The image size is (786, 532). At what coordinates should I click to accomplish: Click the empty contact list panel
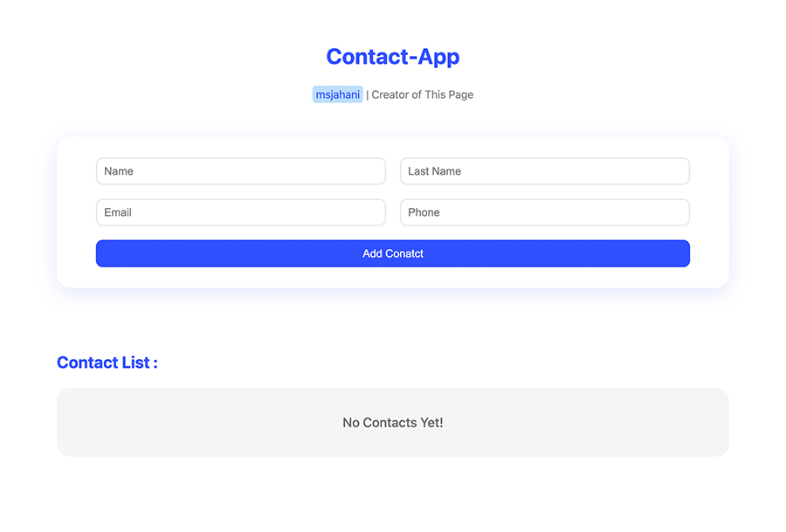click(392, 422)
